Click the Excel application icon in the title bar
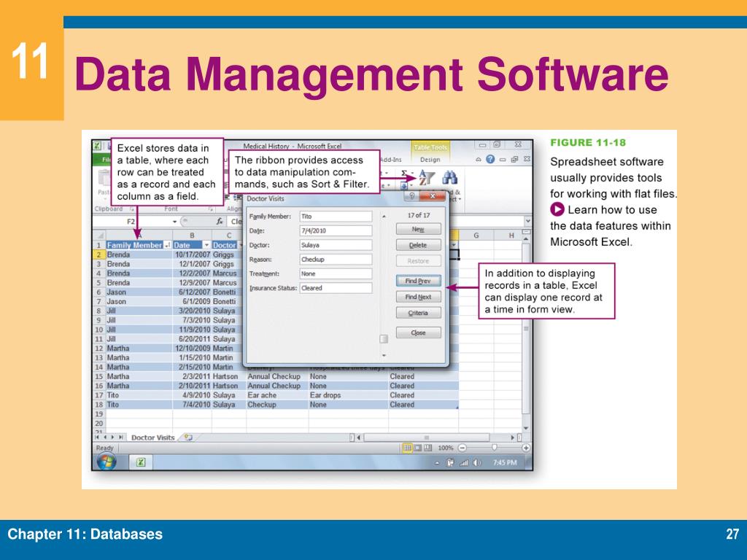 pos(97,146)
